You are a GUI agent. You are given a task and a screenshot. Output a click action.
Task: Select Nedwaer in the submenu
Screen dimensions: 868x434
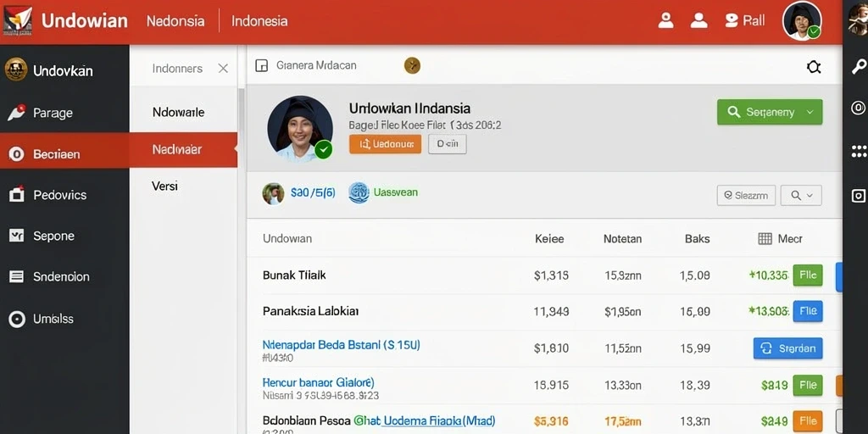(x=183, y=149)
